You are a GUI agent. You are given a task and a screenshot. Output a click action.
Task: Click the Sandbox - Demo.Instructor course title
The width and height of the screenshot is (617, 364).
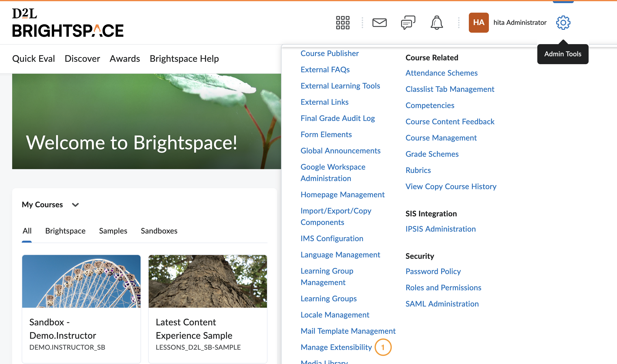coord(63,329)
